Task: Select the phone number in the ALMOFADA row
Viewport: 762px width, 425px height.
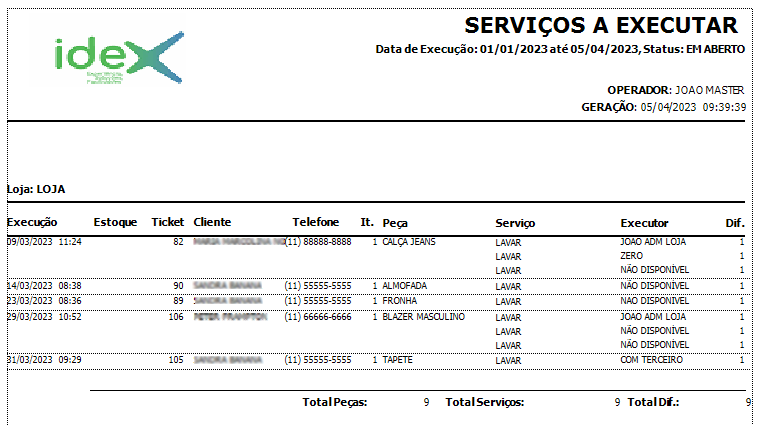Action: point(318,286)
